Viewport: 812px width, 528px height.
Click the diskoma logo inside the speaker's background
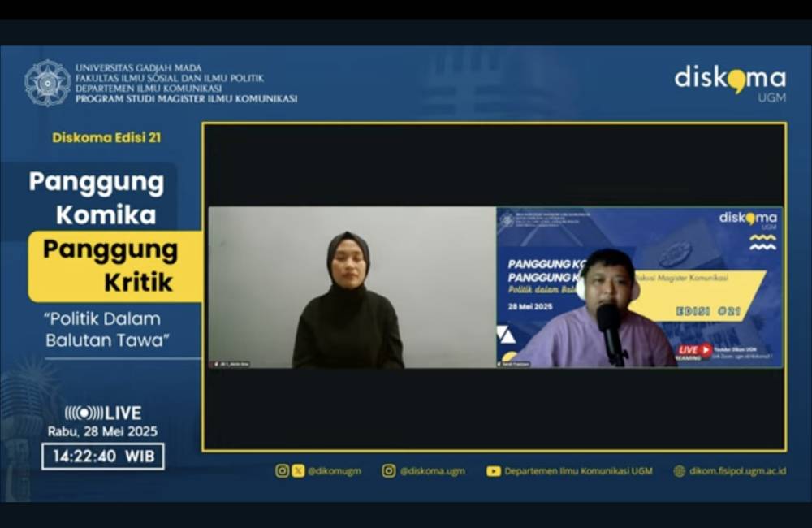(748, 219)
